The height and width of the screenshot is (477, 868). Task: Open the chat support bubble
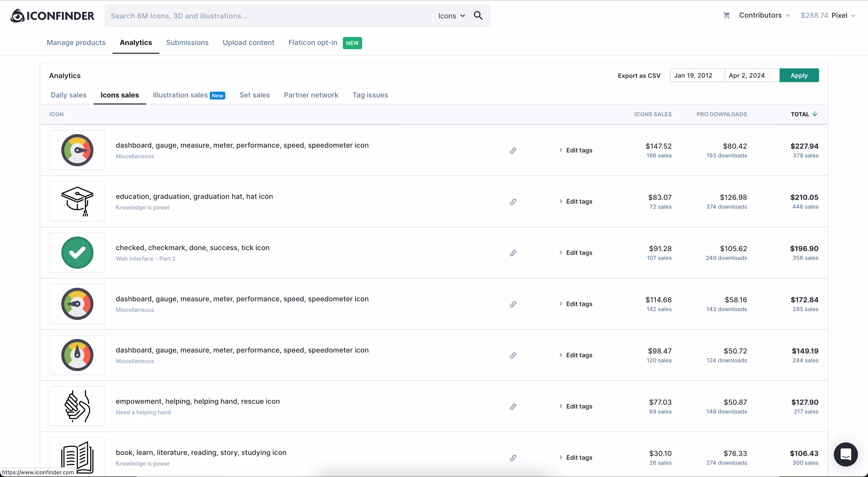pyautogui.click(x=845, y=454)
